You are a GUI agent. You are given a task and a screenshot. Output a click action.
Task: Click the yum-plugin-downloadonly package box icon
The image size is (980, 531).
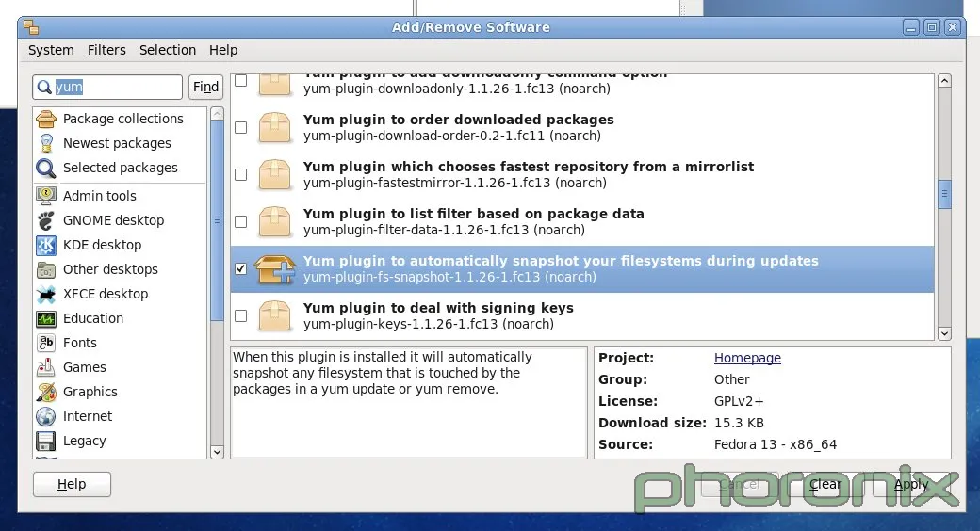click(275, 85)
